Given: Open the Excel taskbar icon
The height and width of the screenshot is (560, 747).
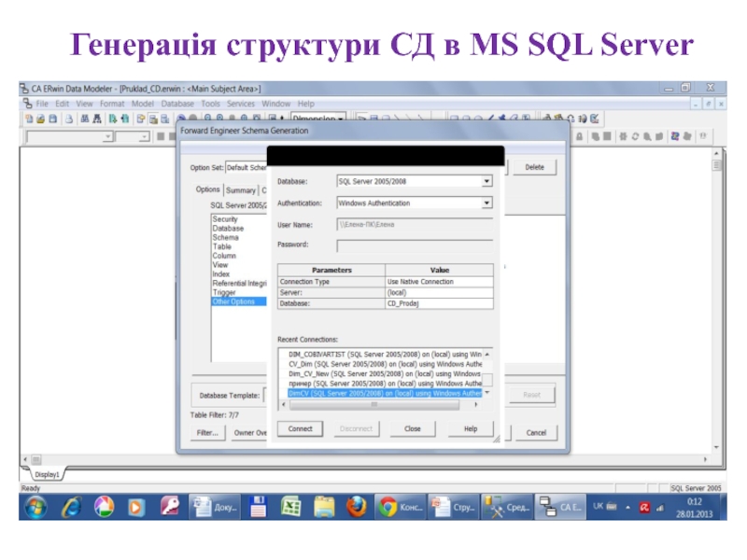Looking at the screenshot, I should (x=290, y=507).
